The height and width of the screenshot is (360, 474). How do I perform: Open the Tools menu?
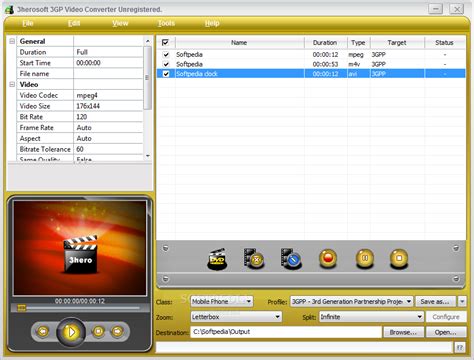click(x=166, y=23)
